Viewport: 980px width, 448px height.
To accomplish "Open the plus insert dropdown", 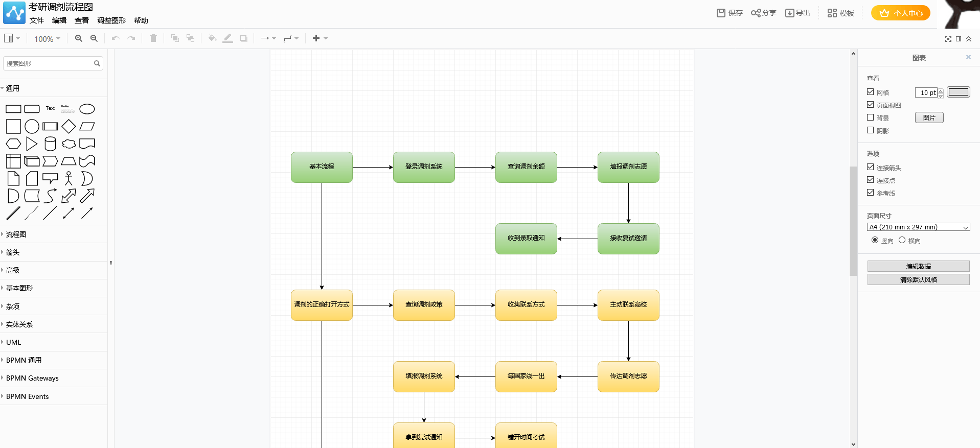I will [x=320, y=38].
